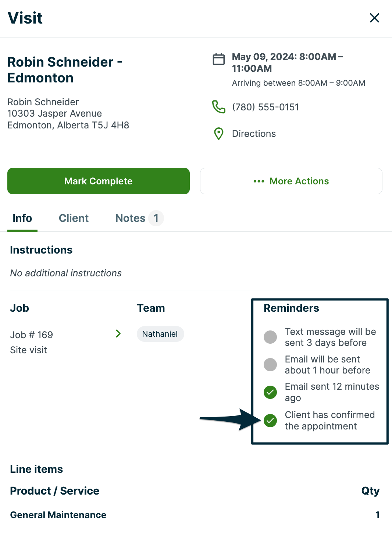Click the three-dot icon in More Actions
This screenshot has width=392, height=538.
pyautogui.click(x=259, y=181)
